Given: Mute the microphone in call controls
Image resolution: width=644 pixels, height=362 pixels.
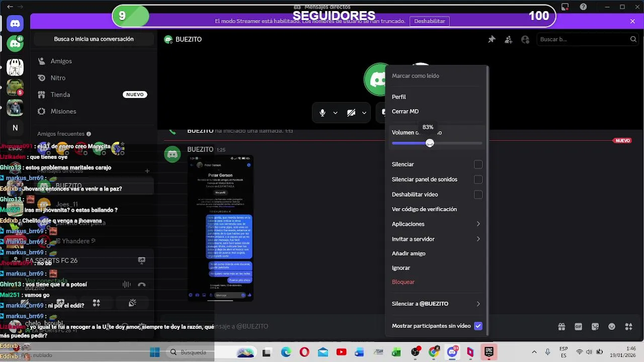Looking at the screenshot, I should pos(323,113).
